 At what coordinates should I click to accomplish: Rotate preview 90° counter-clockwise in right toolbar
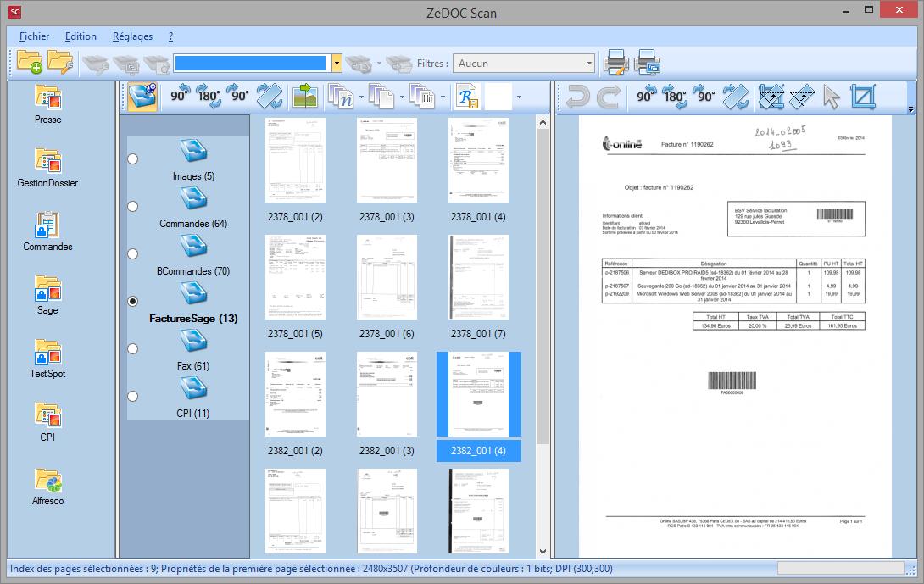tap(647, 94)
